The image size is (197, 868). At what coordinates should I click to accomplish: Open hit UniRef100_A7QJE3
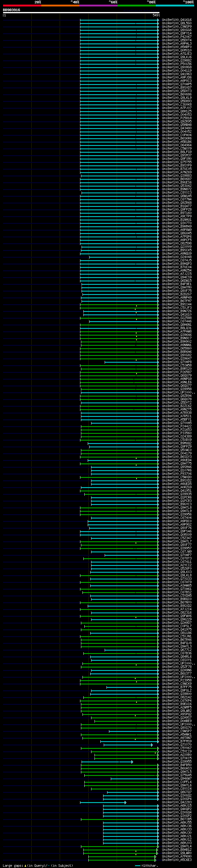point(176,54)
